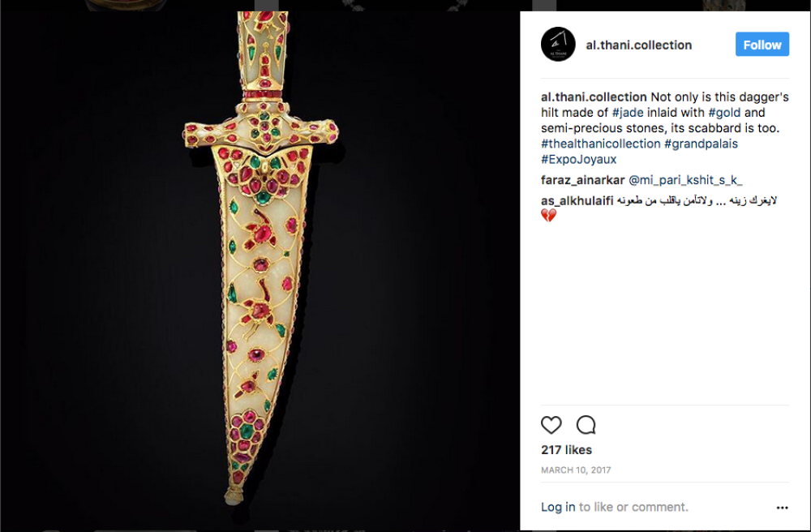The width and height of the screenshot is (811, 532).
Task: Open as_alkhulaifi commenter profile
Action: pyautogui.click(x=577, y=200)
